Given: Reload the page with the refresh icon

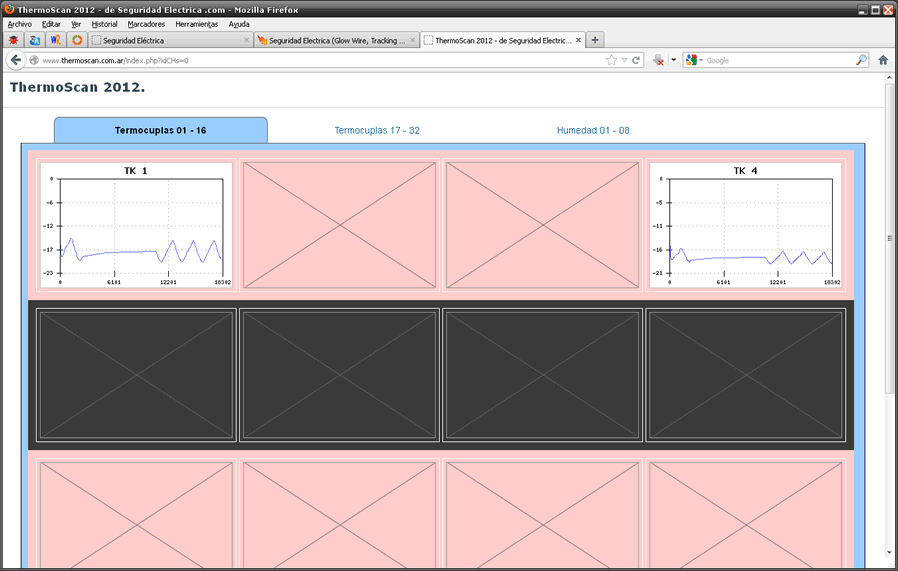Looking at the screenshot, I should click(636, 60).
